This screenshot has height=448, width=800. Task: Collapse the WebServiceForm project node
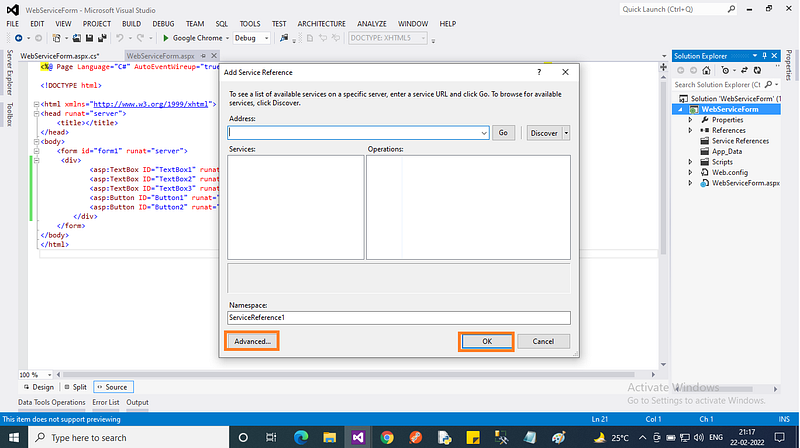click(x=681, y=109)
